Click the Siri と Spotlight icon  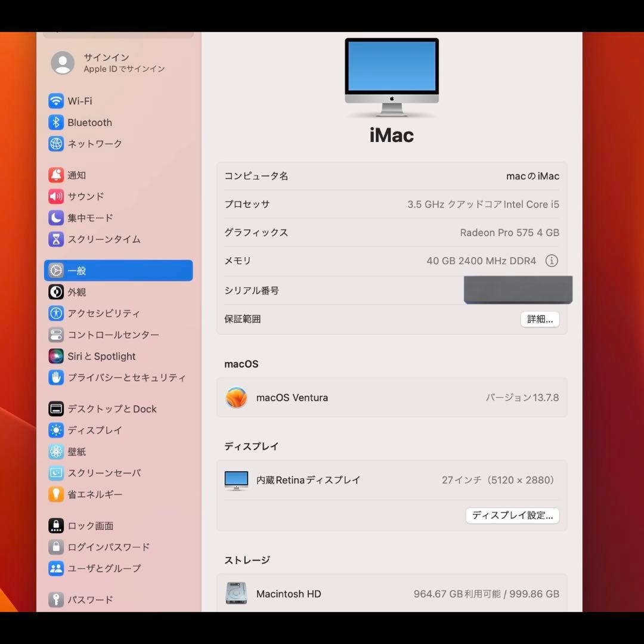tap(55, 356)
